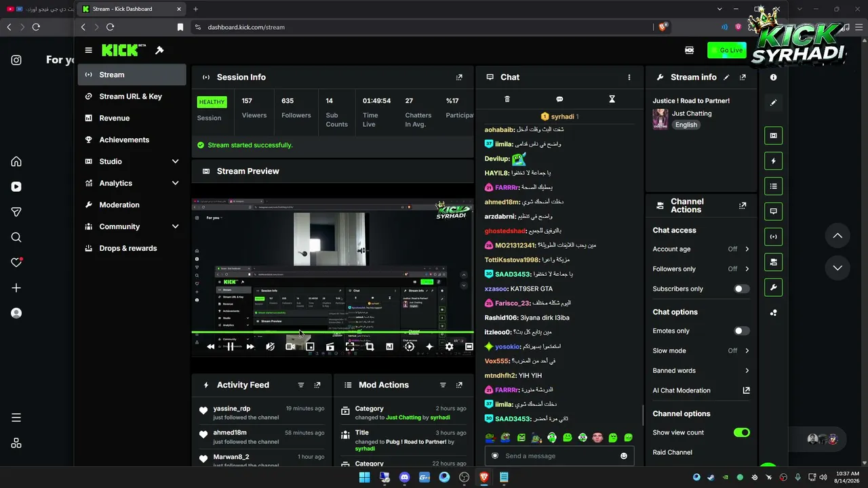Click the speech bubble icon in Chat toolbar
The height and width of the screenshot is (488, 868).
(x=559, y=99)
